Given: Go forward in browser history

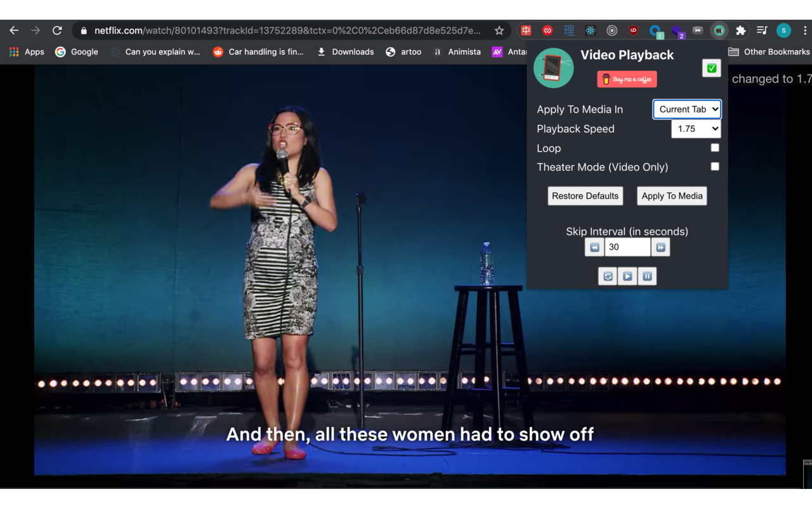Looking at the screenshot, I should point(36,30).
